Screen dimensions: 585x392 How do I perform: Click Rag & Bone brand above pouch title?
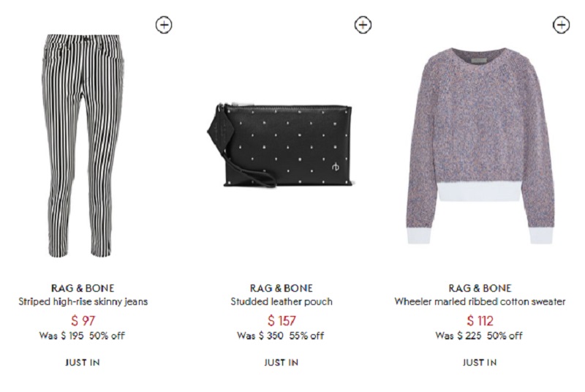point(282,288)
